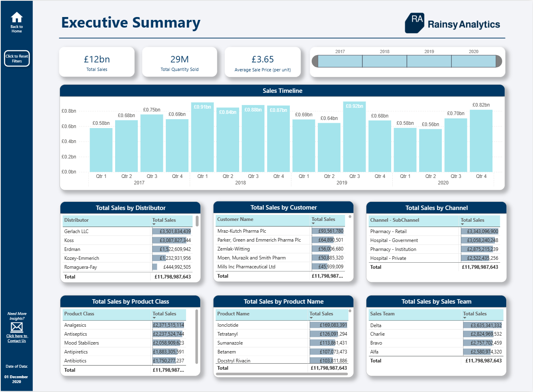This screenshot has height=392, width=533.
Task: Click the £12bn Total Sales card
Action: pos(97,62)
